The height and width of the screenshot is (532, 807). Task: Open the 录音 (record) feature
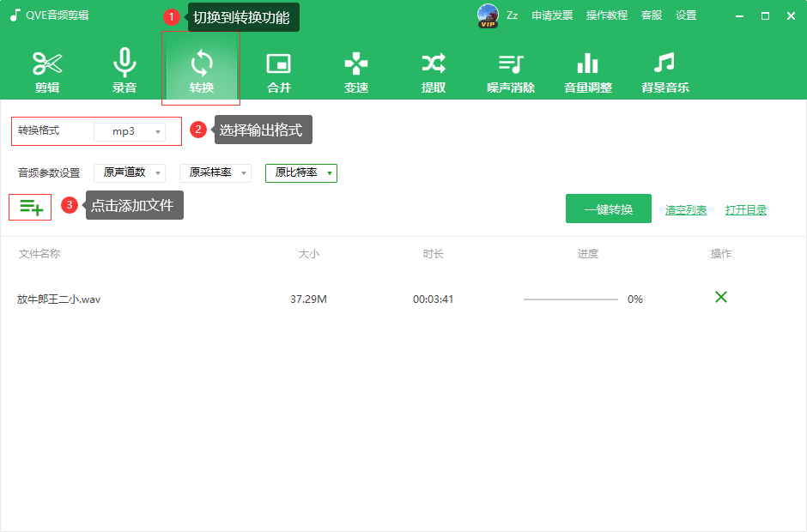pos(124,69)
